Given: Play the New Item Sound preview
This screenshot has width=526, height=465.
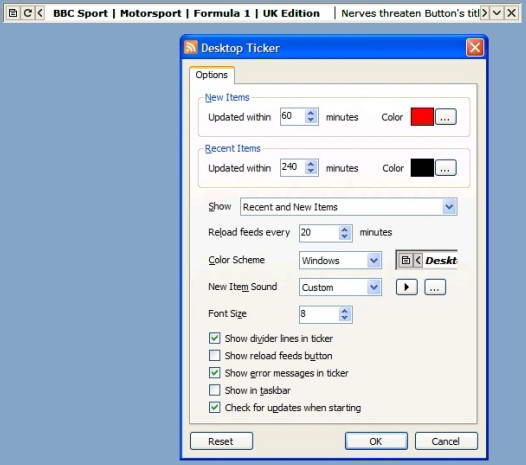Looking at the screenshot, I should 407,287.
